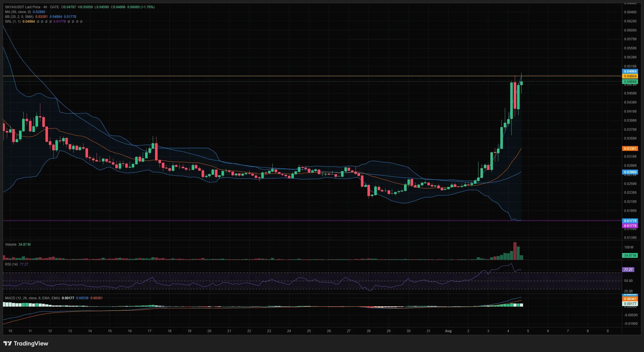Click the 12 date on time axis
This screenshot has width=644, height=352.
50,331
